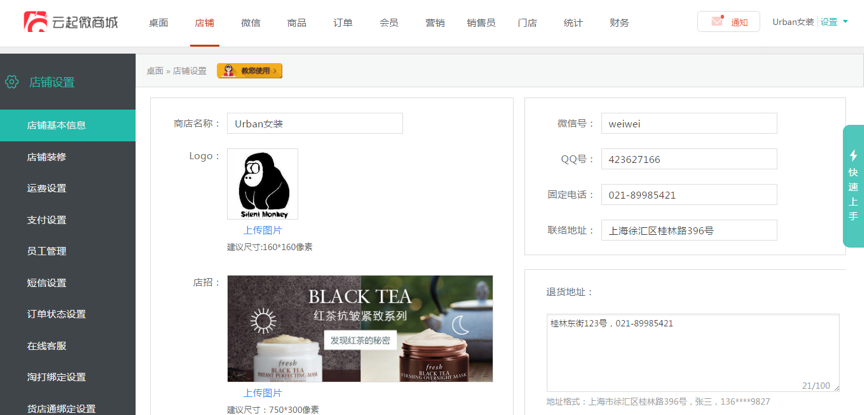The width and height of the screenshot is (864, 415).
Task: Expand the 设置 dropdown arrow at top right
Action: point(845,22)
